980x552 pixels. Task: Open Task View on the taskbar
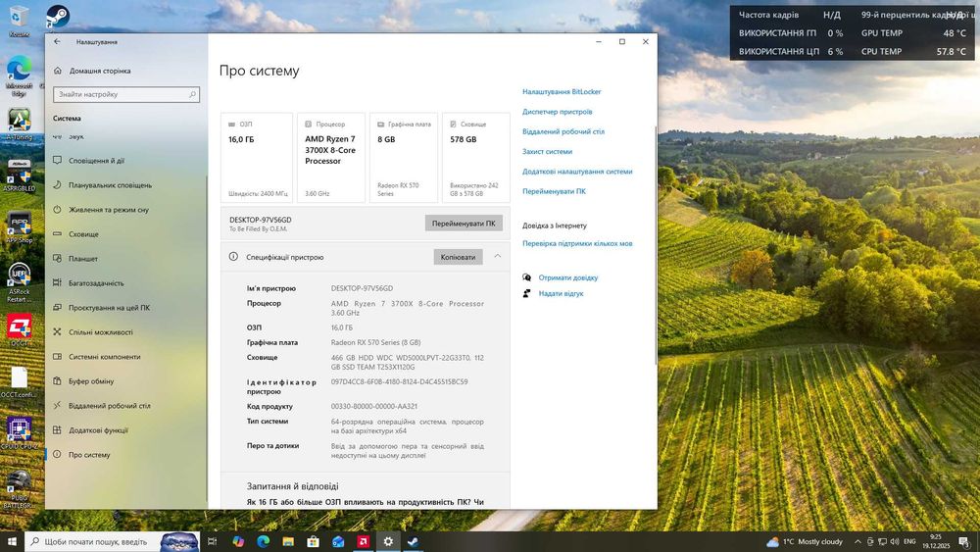pyautogui.click(x=213, y=541)
